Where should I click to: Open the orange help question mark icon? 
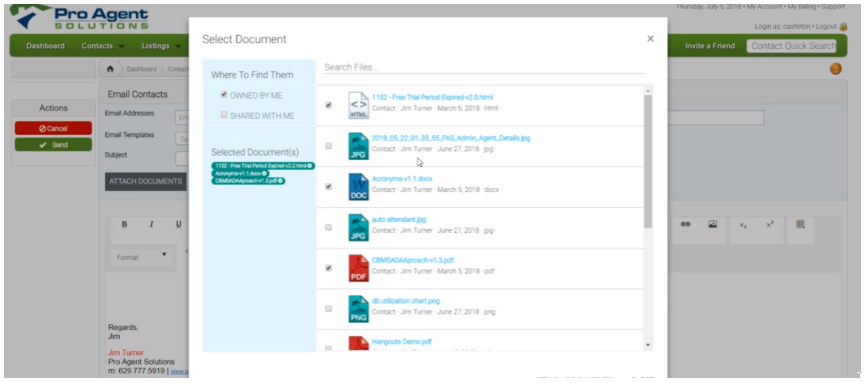click(x=835, y=69)
